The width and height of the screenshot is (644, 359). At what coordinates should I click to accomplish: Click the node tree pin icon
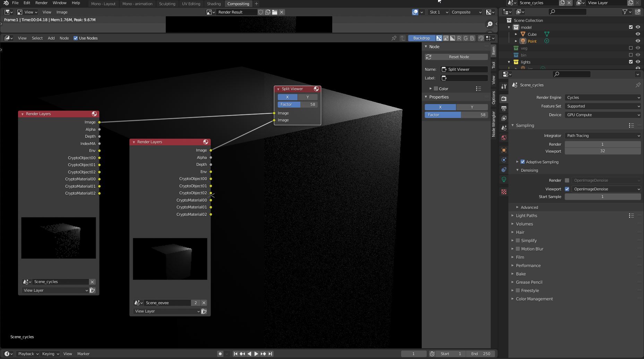(x=394, y=38)
